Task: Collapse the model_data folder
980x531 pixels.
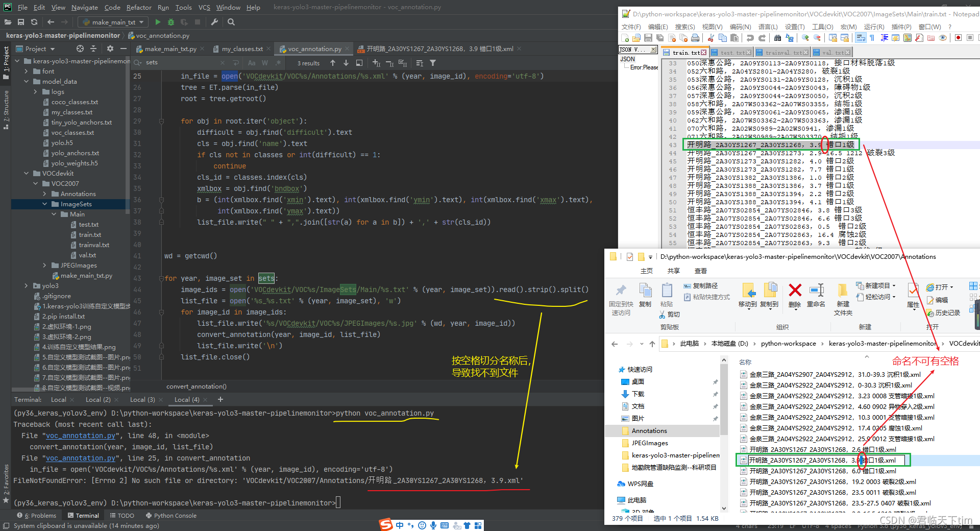Action: point(27,82)
